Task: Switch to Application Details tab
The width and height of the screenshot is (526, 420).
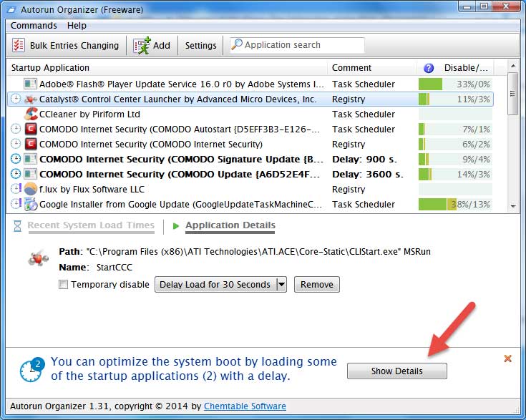Action: coord(230,225)
